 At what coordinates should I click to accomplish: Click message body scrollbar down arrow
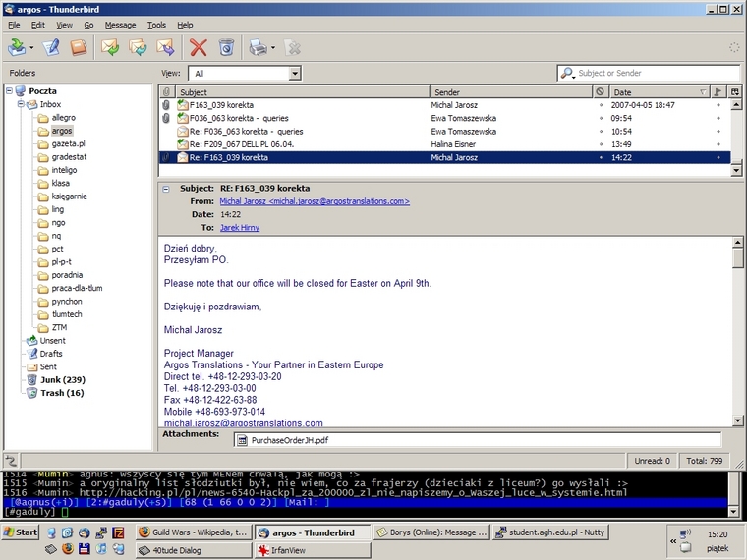tap(737, 420)
